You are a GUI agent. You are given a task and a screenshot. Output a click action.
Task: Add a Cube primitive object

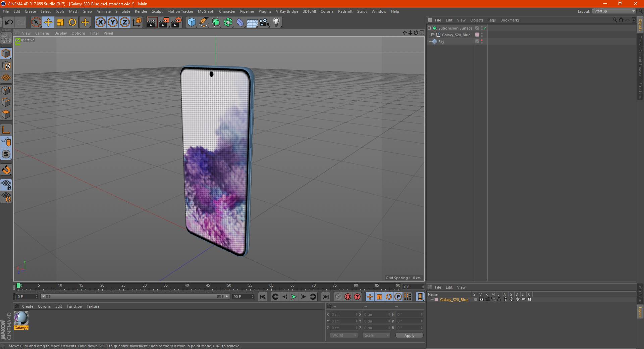coord(192,22)
